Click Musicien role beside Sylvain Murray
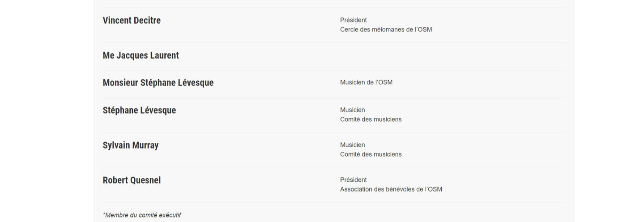Screen dimensions: 644x222 tap(352, 145)
